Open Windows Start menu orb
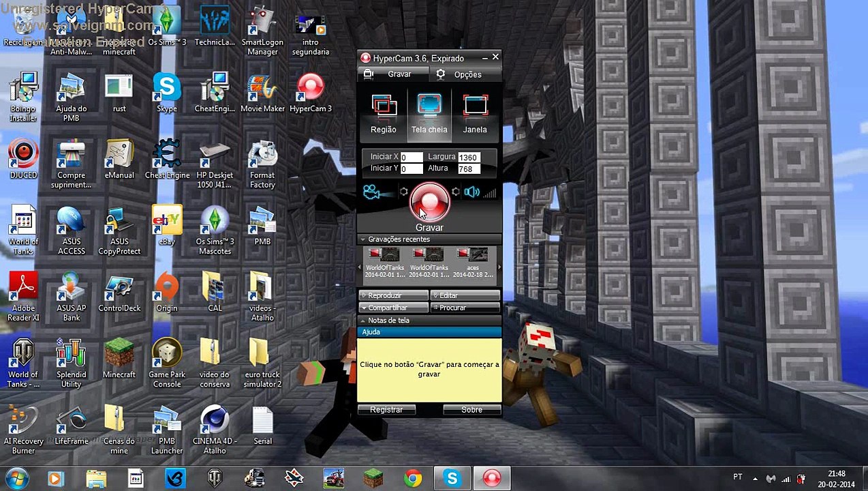Viewport: 868px width, 491px height. tap(16, 478)
